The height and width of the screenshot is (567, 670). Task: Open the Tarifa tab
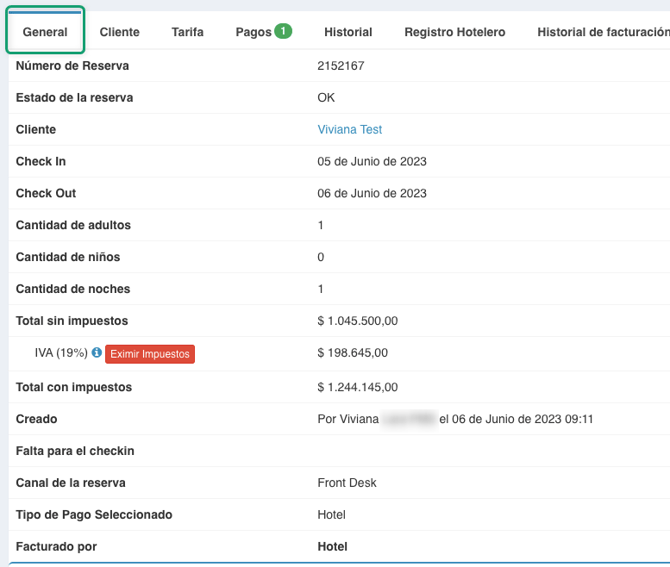tap(187, 32)
